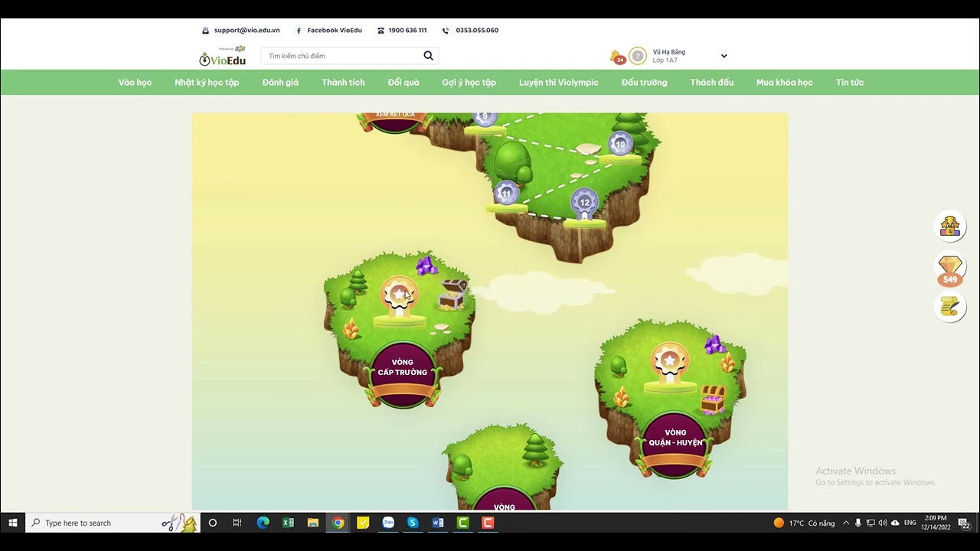This screenshot has height=551, width=980.
Task: Click star medal on Cấp Trường island
Action: tap(399, 297)
